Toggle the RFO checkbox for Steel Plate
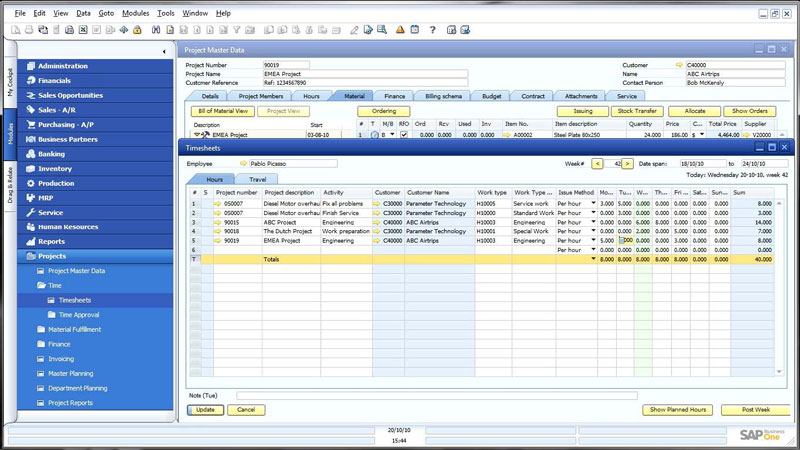Screen dimensions: 800x450 pyautogui.click(x=404, y=135)
